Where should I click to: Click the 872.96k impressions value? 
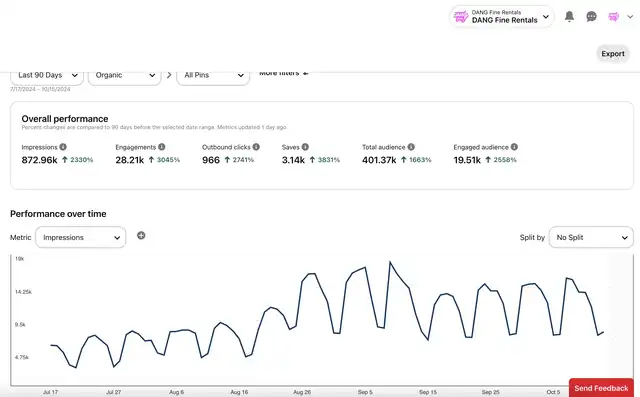click(x=39, y=160)
